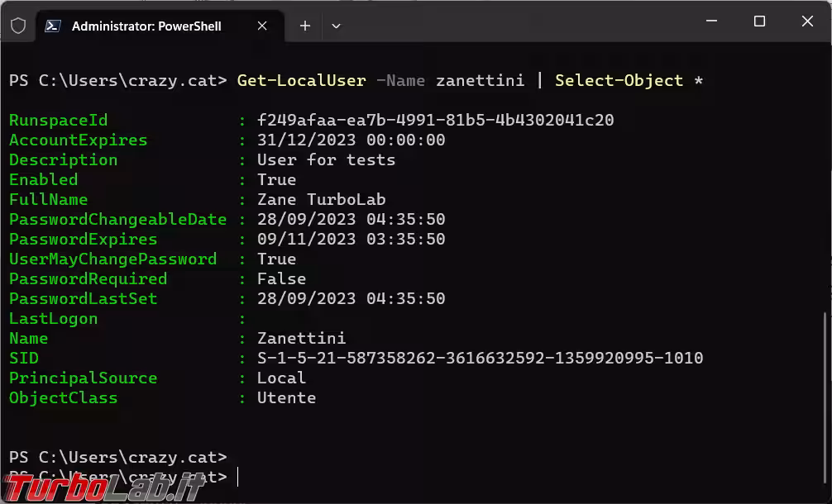Close the Administrator: PowerShell tab
Viewport: 832px width, 504px height.
click(x=262, y=26)
